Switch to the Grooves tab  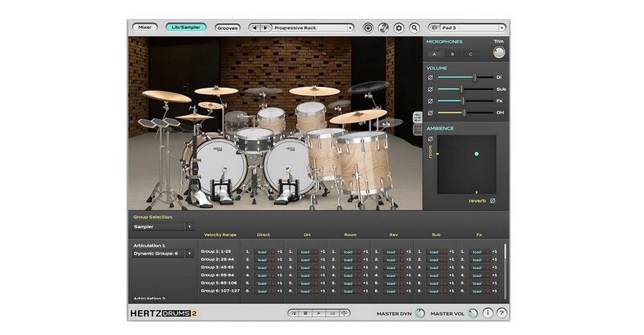[x=228, y=27]
